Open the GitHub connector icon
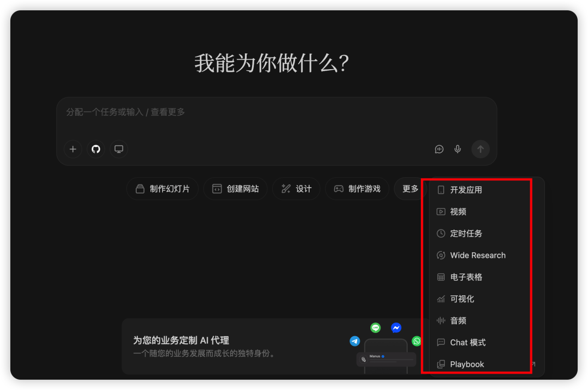 (96, 149)
